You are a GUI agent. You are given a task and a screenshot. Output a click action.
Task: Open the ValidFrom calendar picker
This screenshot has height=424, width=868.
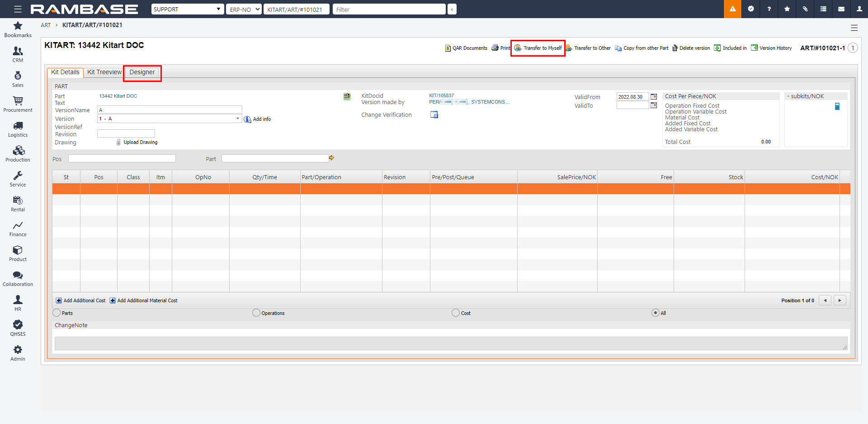(654, 97)
